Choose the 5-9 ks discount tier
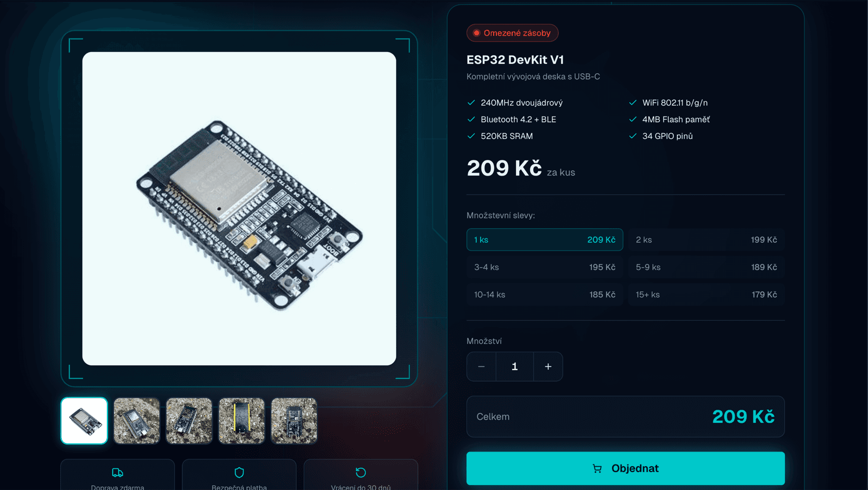 click(x=706, y=267)
